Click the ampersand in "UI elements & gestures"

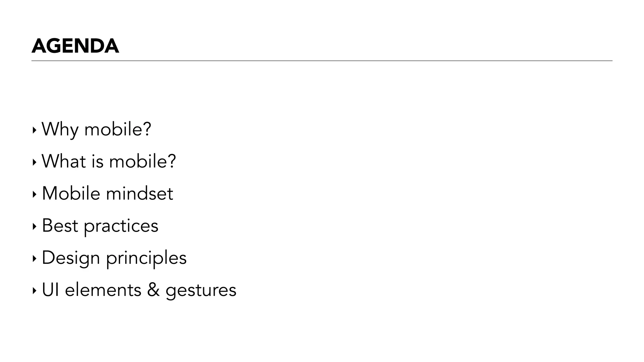click(153, 290)
